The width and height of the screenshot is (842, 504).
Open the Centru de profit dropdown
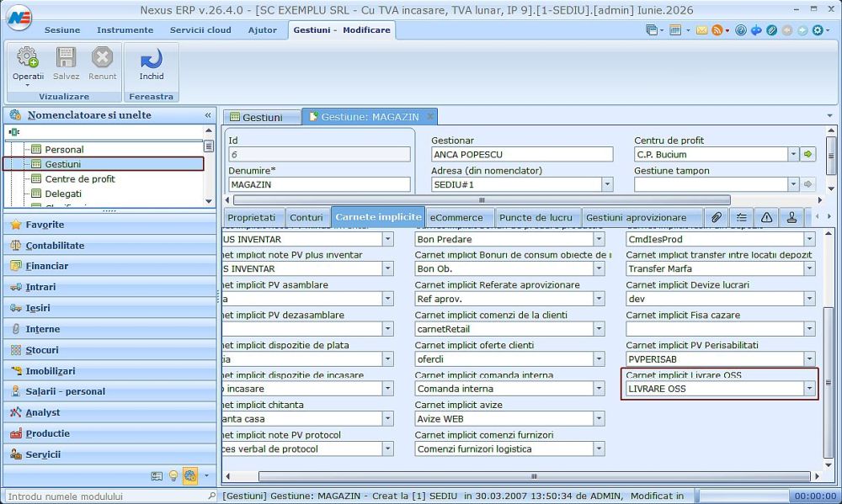(793, 154)
